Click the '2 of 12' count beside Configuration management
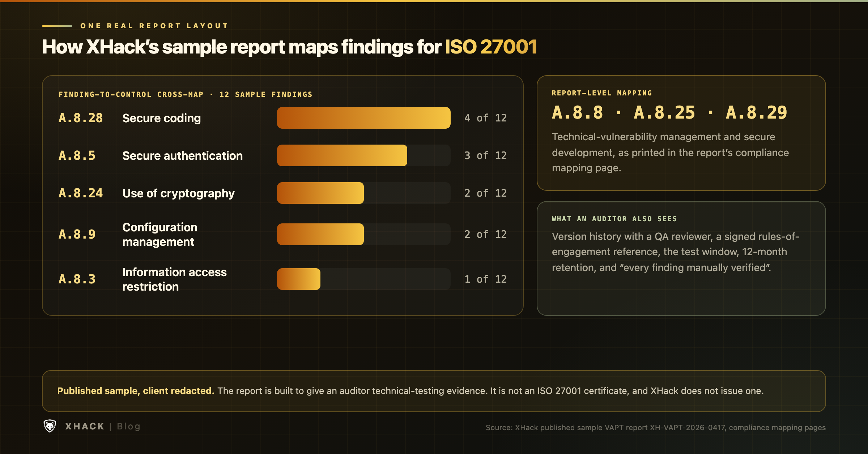Viewport: 868px width, 454px height. (x=485, y=234)
